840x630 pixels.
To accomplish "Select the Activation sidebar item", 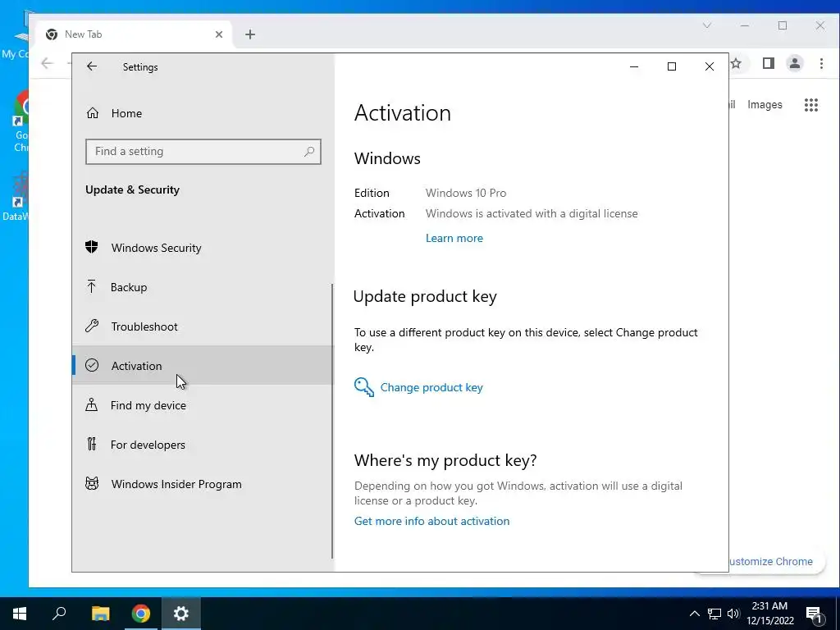I will click(203, 365).
